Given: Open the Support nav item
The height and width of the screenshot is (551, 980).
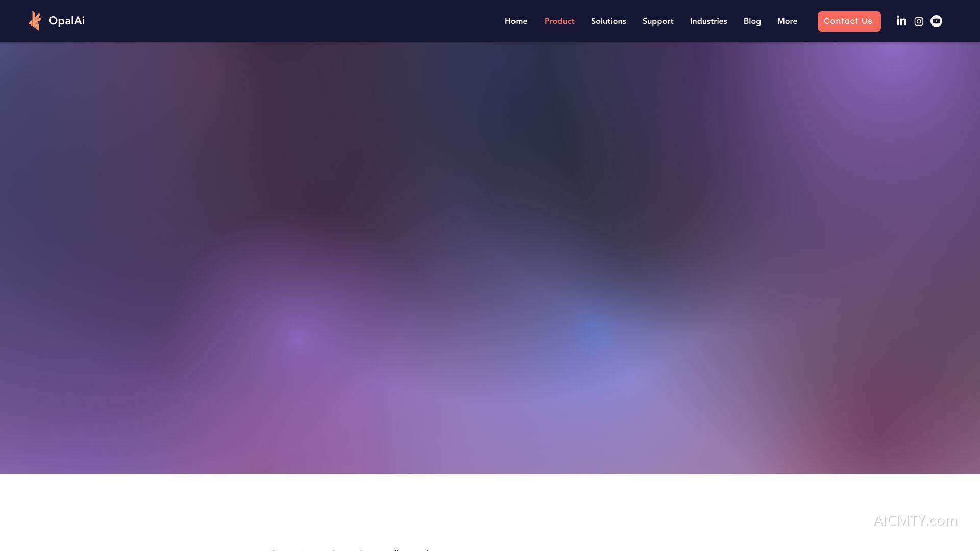Looking at the screenshot, I should (658, 21).
